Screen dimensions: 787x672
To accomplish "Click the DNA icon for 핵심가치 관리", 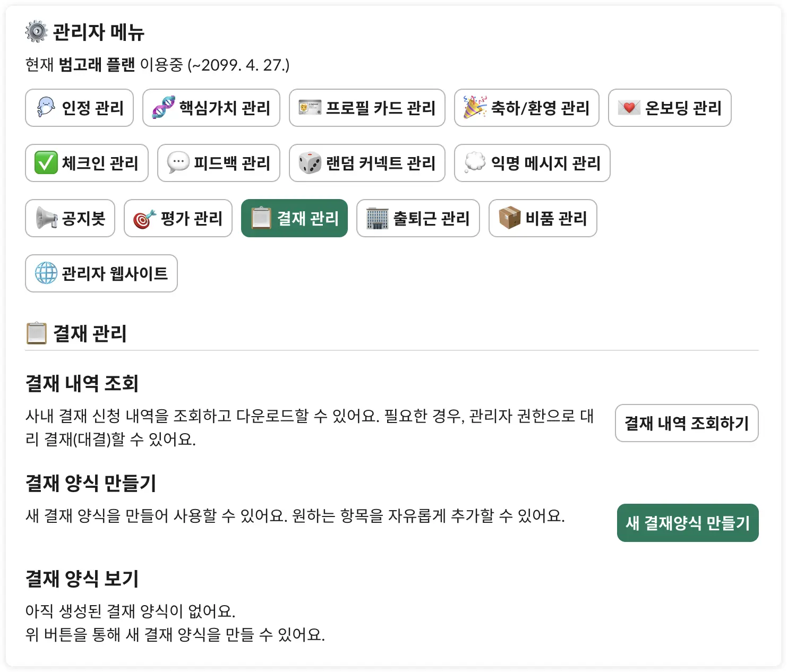I will click(164, 108).
